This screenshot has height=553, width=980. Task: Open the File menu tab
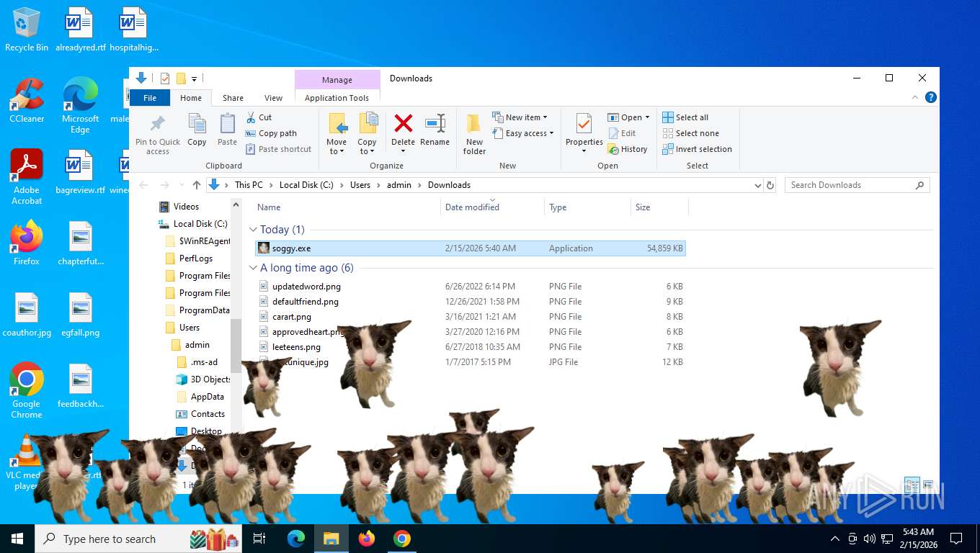(x=150, y=98)
